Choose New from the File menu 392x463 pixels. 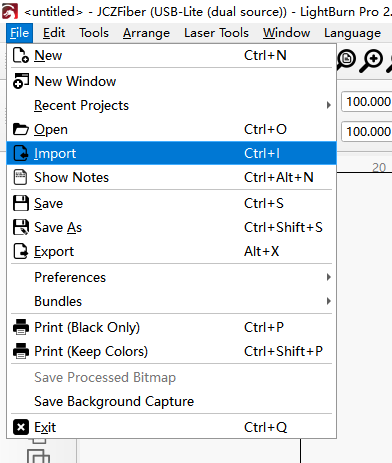coord(171,55)
